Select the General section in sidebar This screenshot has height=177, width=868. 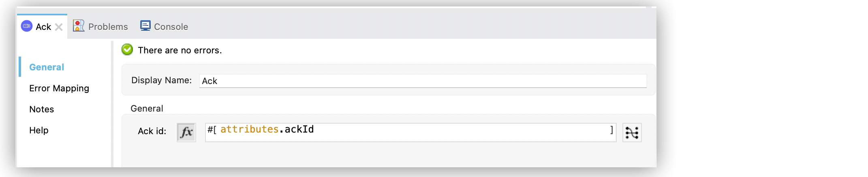(47, 67)
